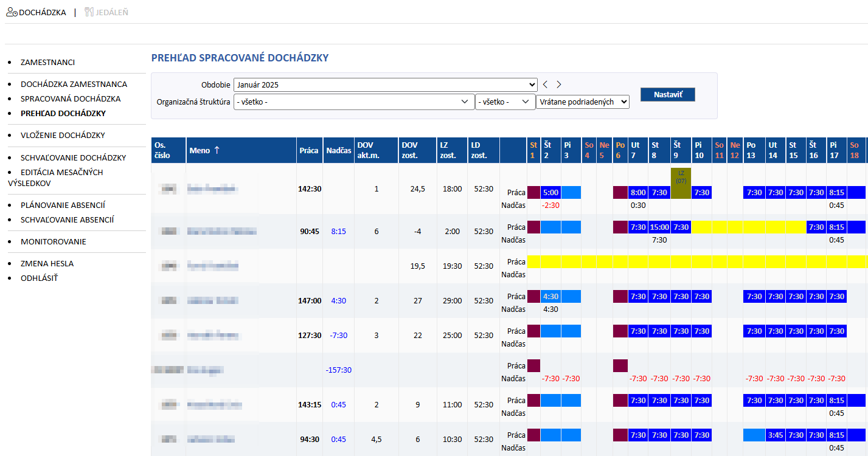Click the 5:00 cell on Št 2

550,192
